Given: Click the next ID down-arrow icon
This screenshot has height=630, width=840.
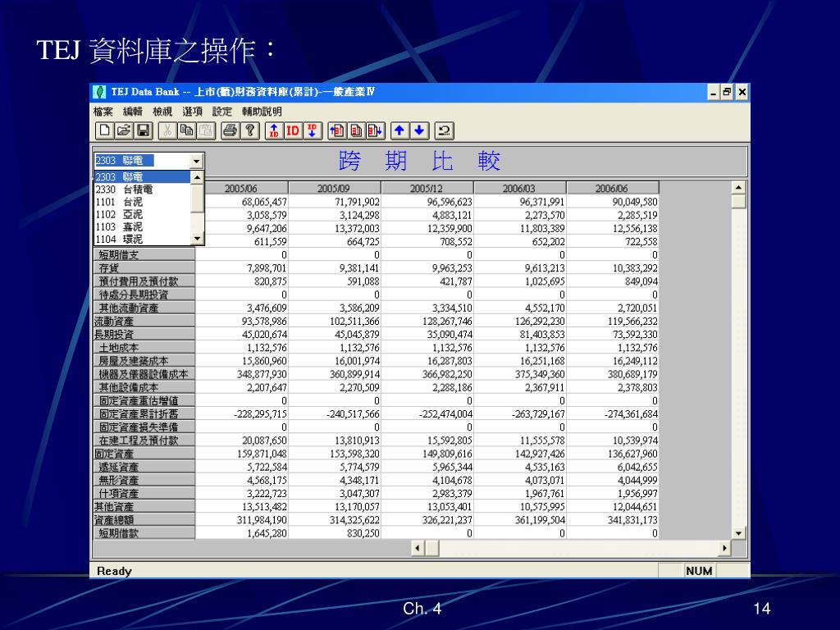Looking at the screenshot, I should point(312,130).
